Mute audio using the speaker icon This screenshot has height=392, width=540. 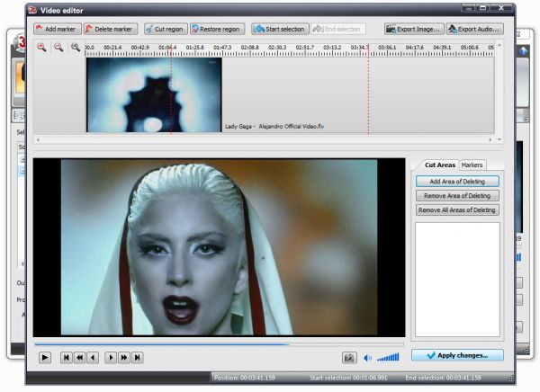[368, 357]
